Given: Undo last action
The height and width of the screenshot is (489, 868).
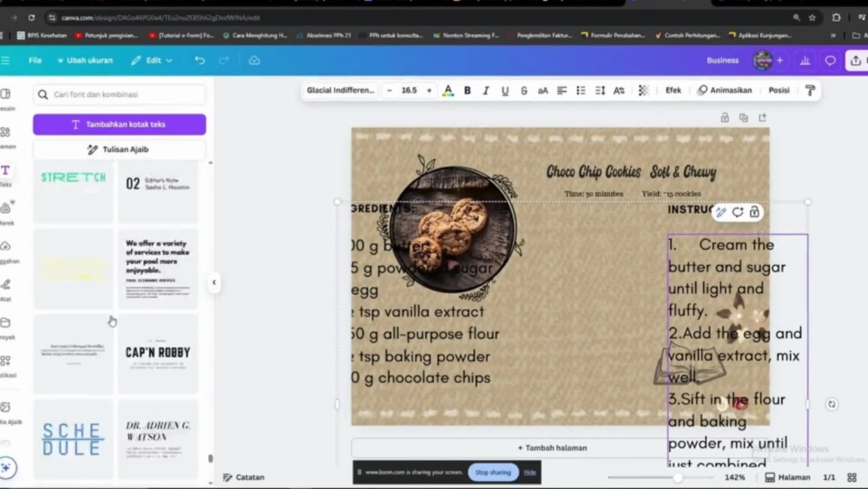Looking at the screenshot, I should coord(200,60).
